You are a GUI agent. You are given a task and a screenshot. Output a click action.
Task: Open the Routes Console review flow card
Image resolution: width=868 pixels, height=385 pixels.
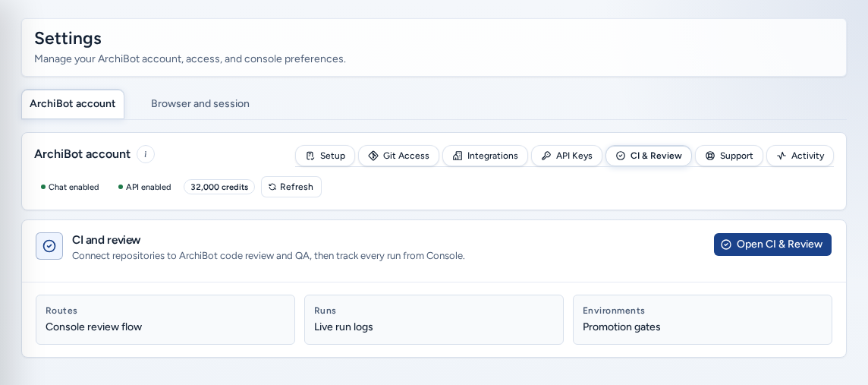[x=165, y=320]
